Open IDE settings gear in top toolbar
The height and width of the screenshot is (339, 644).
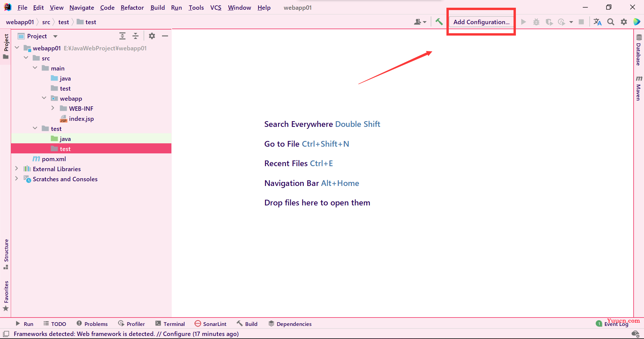point(624,22)
